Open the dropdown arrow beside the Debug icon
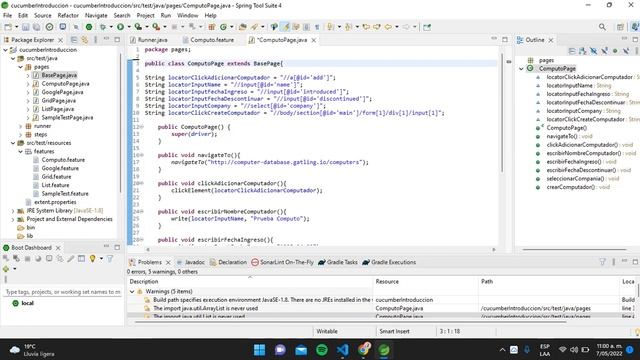Viewport: 640px width, 360px height. [x=111, y=27]
